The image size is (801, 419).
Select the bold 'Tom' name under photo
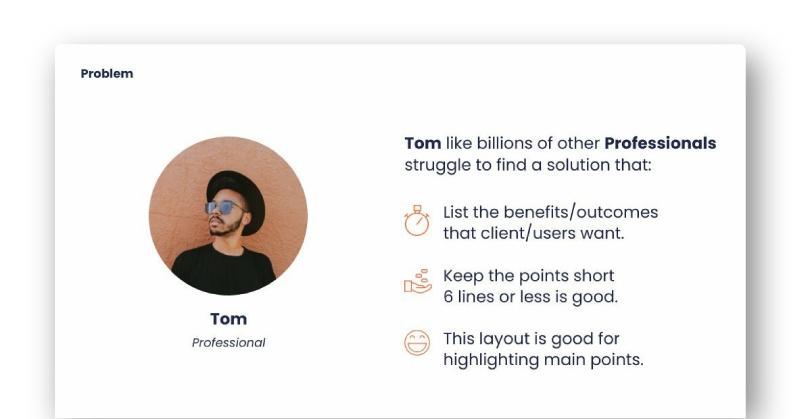(228, 319)
